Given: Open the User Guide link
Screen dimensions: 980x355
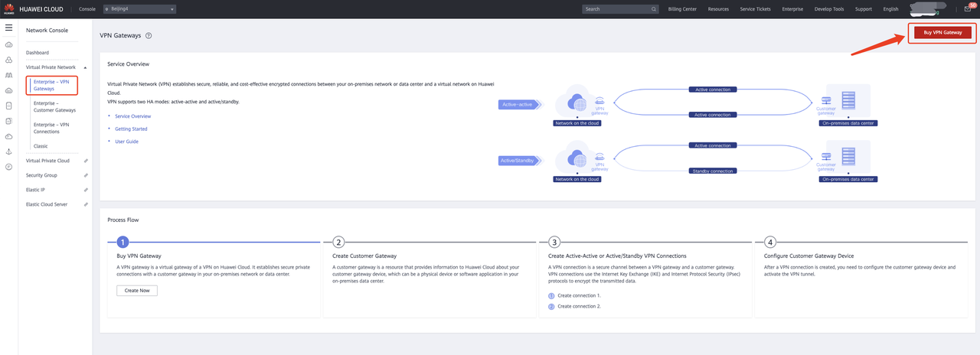Looking at the screenshot, I should 127,142.
